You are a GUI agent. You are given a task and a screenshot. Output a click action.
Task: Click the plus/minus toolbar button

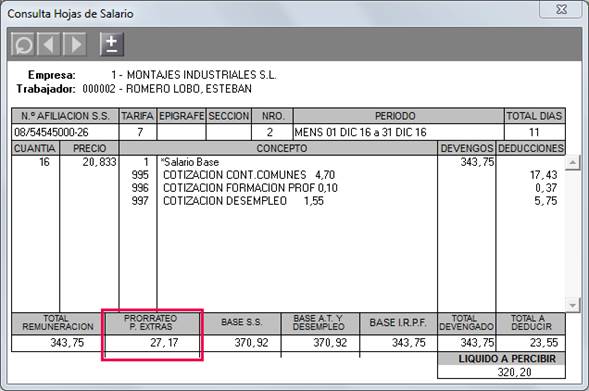tap(112, 44)
